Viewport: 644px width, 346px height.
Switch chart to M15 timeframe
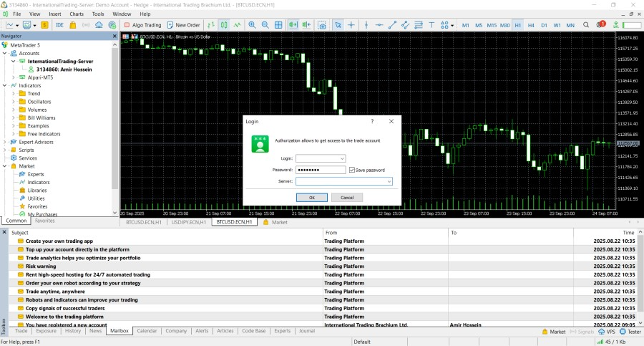point(492,25)
